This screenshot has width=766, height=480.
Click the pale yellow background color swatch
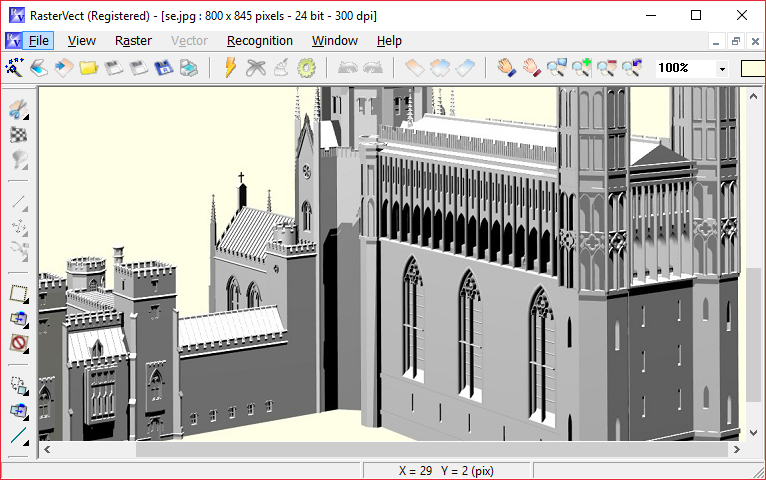752,68
